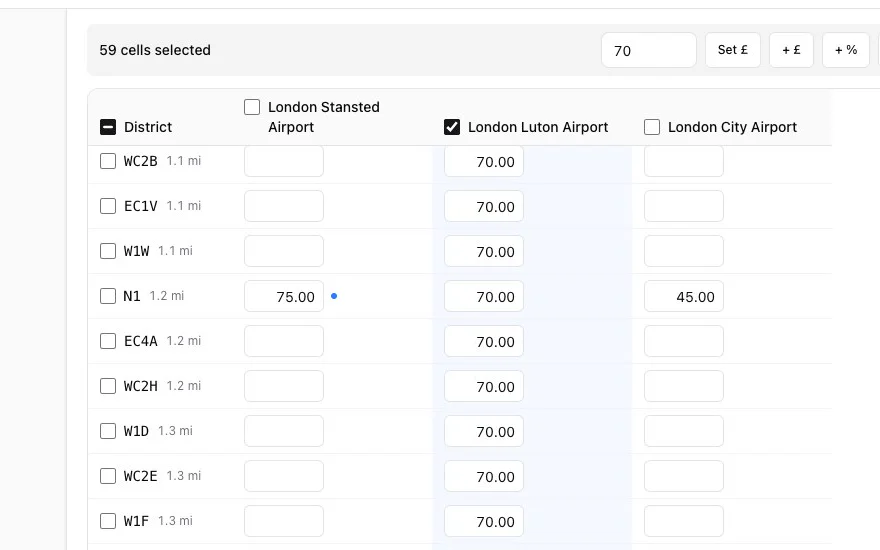Toggle the District select-all checkbox

pyautogui.click(x=108, y=127)
